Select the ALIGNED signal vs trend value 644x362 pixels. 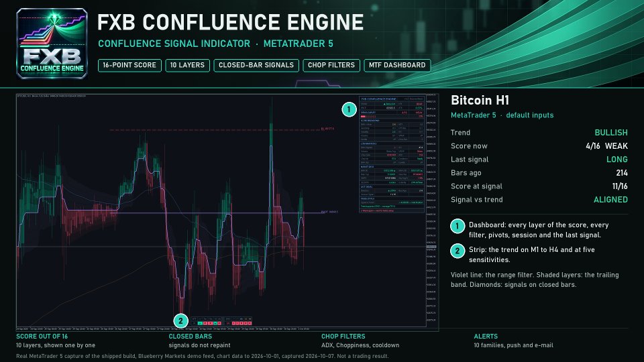[610, 200]
